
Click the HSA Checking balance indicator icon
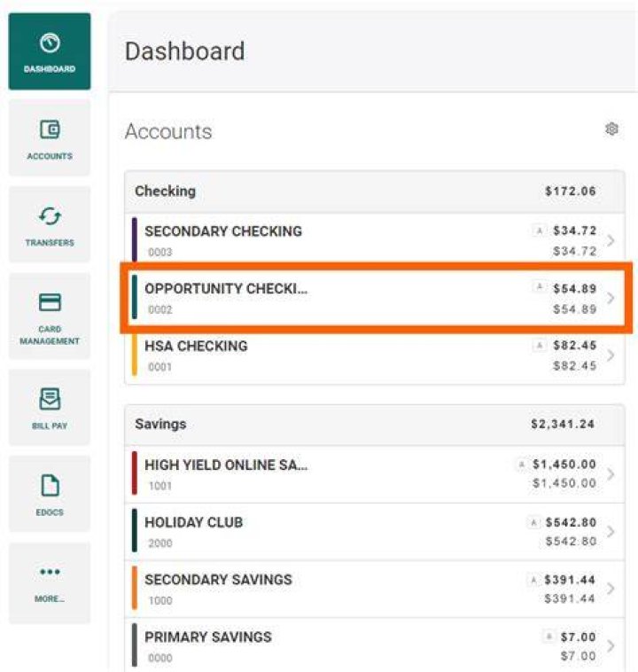click(540, 346)
